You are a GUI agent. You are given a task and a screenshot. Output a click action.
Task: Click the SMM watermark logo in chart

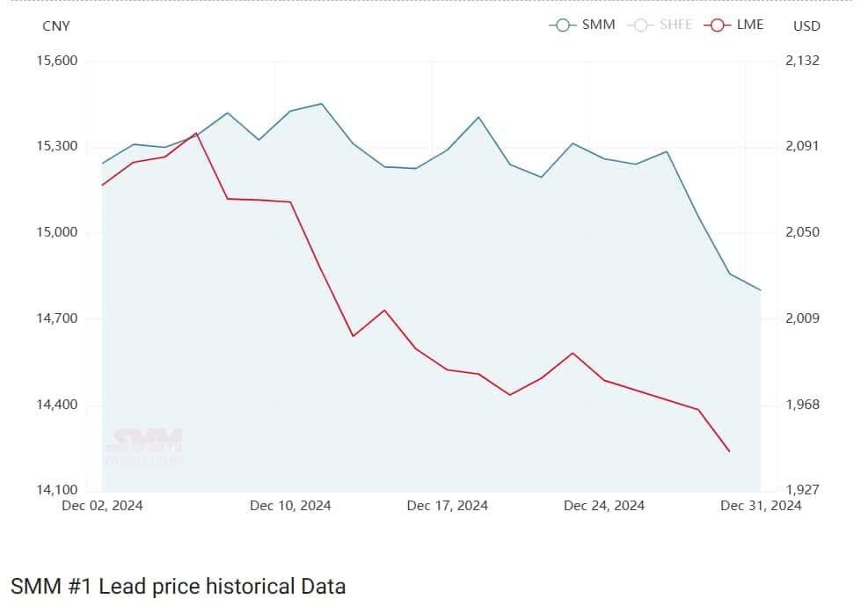[x=143, y=445]
